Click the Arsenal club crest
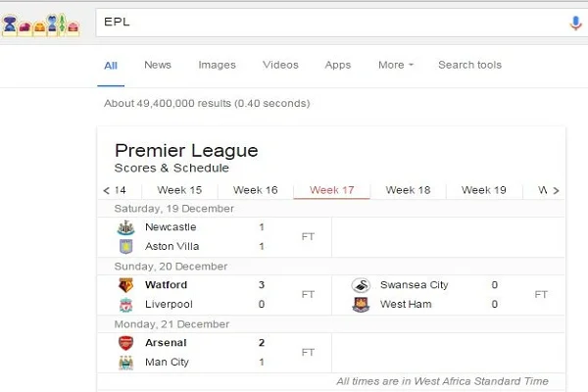588x392 pixels. [125, 343]
